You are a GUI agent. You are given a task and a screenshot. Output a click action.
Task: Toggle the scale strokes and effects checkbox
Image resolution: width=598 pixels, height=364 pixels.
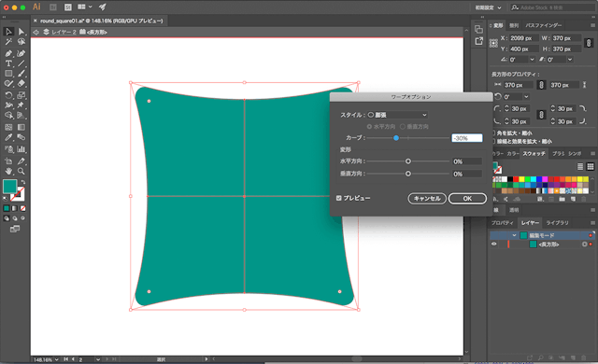493,141
